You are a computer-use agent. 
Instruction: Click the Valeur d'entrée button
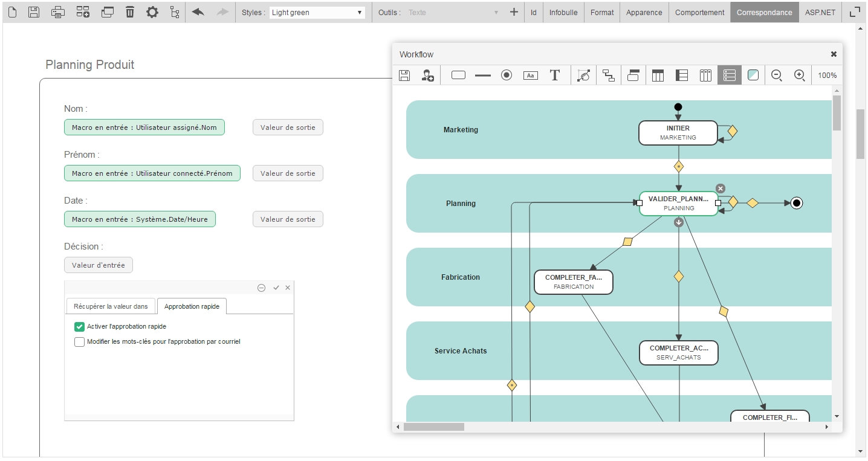click(x=99, y=265)
